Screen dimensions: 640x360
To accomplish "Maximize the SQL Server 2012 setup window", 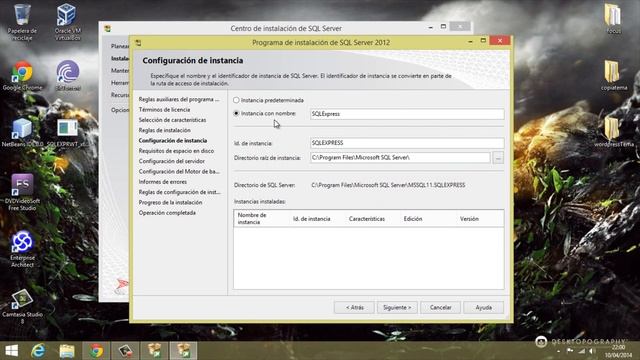I will click(483, 40).
